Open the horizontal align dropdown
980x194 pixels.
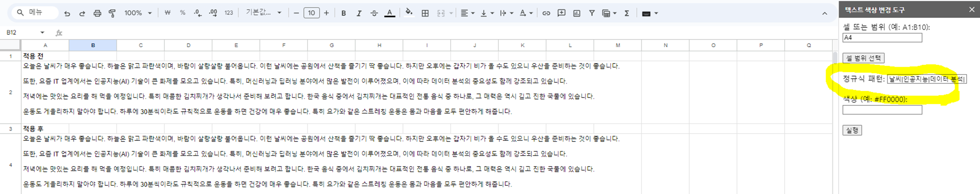pos(468,13)
